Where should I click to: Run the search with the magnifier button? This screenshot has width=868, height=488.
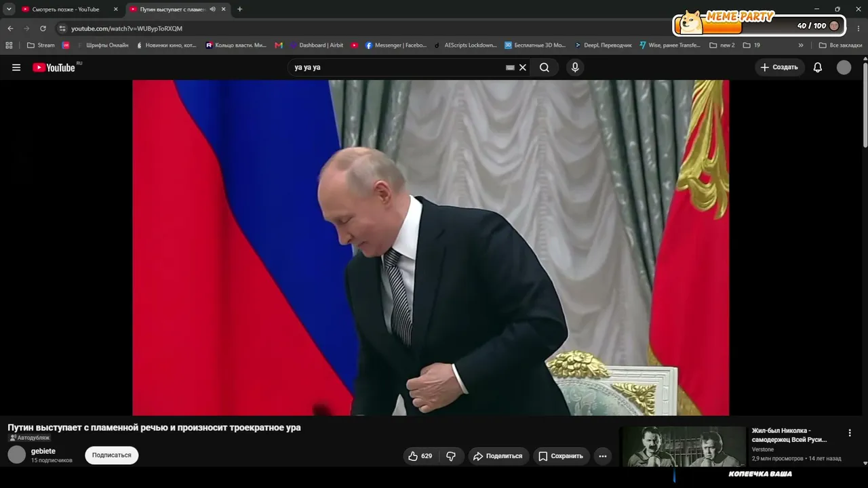point(545,67)
